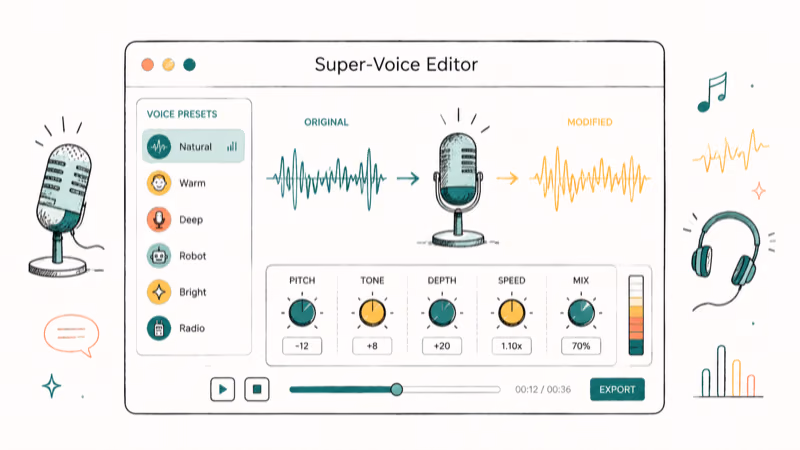This screenshot has width=800, height=450.
Task: Click the Deep preset microphone icon
Action: click(x=159, y=219)
